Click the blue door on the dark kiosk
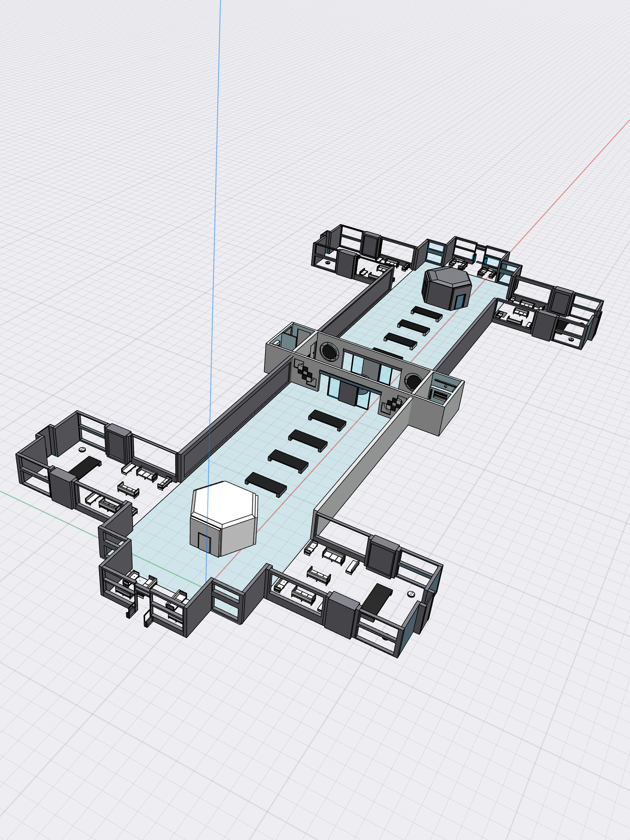630x840 pixels. (460, 301)
